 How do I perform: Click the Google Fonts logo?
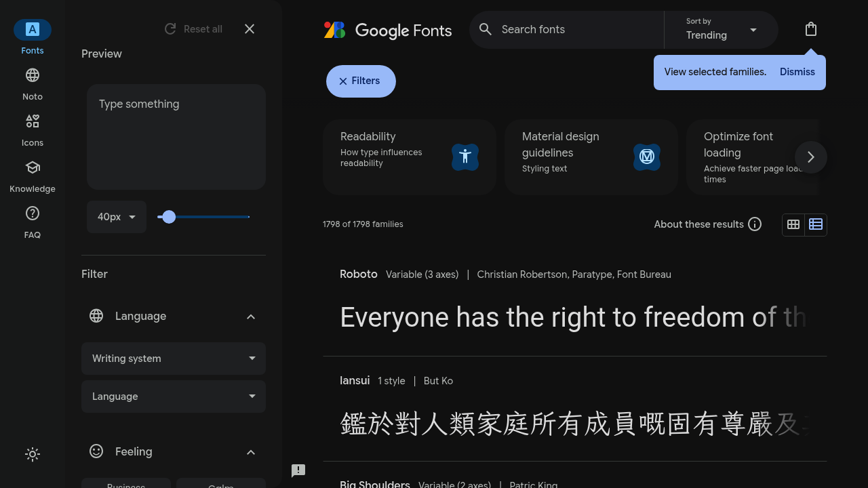(x=387, y=30)
